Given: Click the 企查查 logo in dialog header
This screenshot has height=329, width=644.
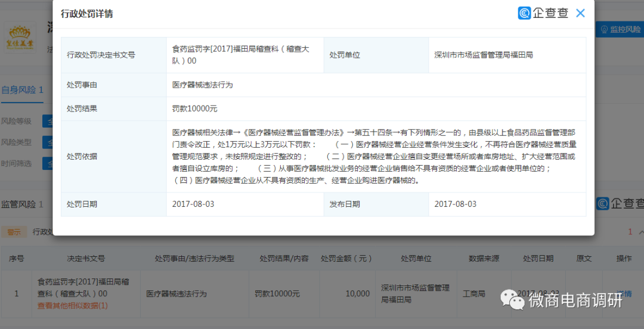Looking at the screenshot, I should pos(543,13).
